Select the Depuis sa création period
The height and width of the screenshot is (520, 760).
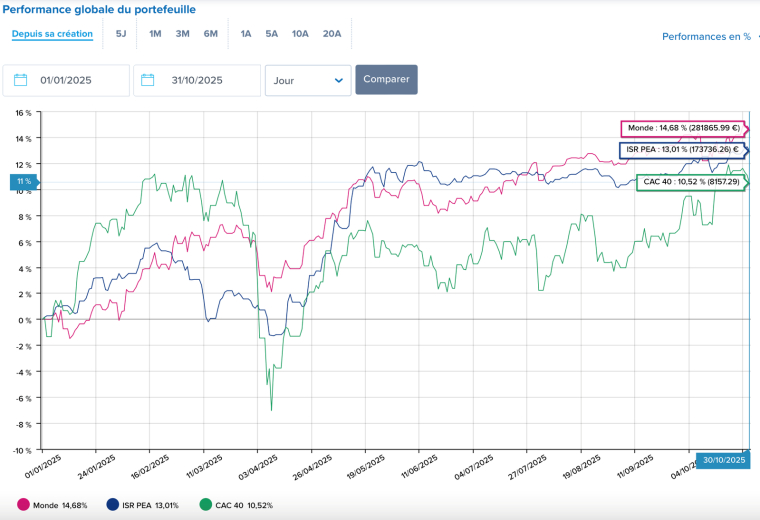tap(52, 34)
